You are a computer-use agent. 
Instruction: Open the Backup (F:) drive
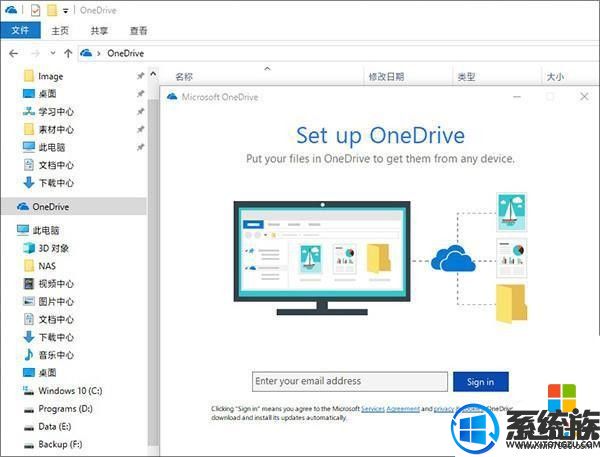pos(60,444)
